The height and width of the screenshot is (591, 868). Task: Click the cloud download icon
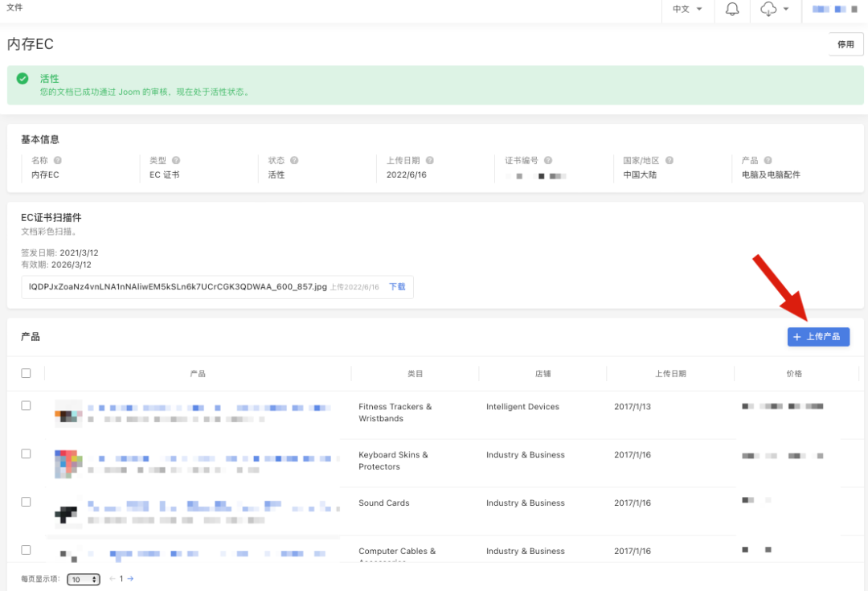tap(769, 10)
